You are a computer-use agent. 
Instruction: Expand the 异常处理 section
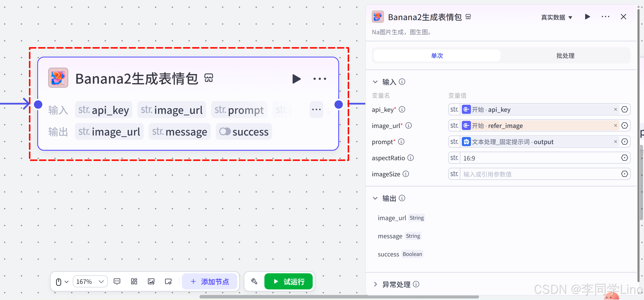click(x=375, y=284)
